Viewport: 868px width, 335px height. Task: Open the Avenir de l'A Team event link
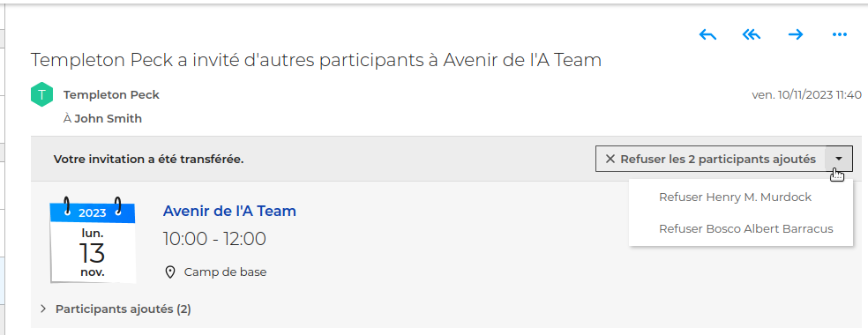(x=229, y=211)
